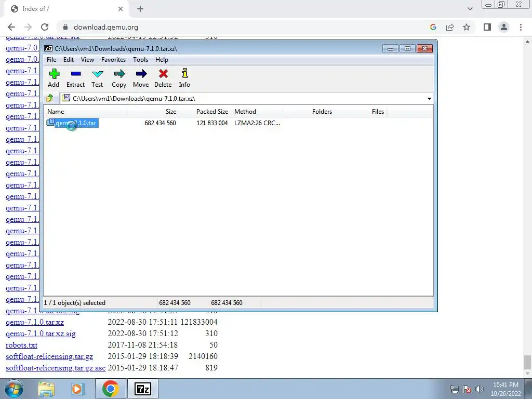Image resolution: width=532 pixels, height=399 pixels.
Task: Click the Google icon in the address bar
Action: [433, 27]
